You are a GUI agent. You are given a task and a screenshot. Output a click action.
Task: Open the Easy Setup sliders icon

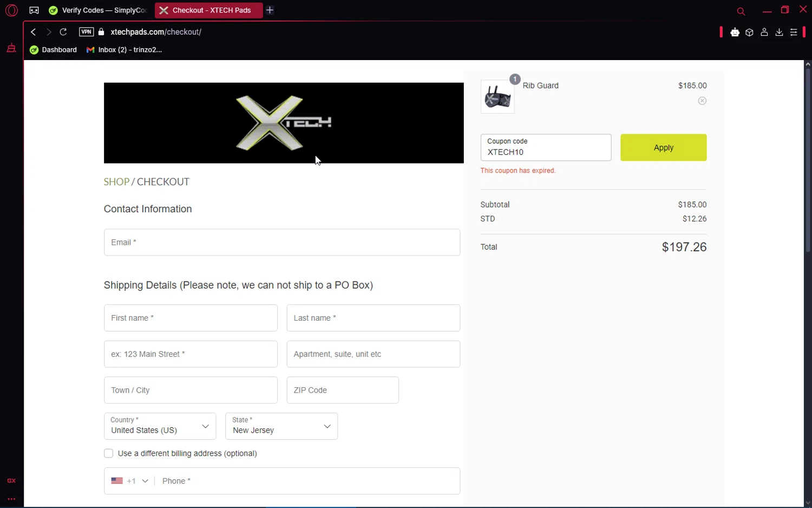click(x=794, y=32)
